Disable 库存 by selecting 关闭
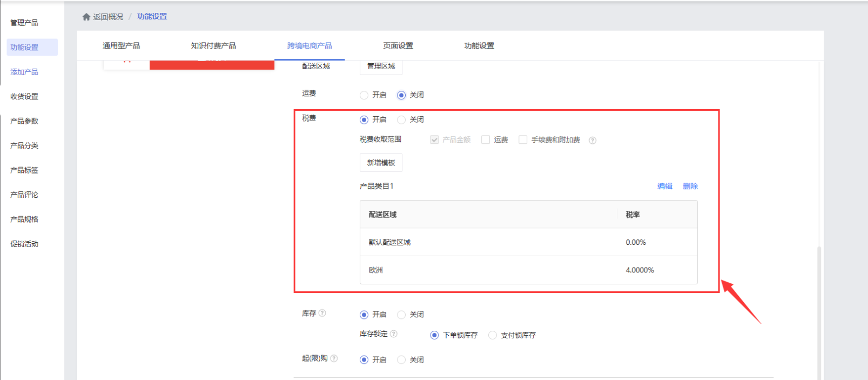This screenshot has height=380, width=868. pyautogui.click(x=401, y=315)
